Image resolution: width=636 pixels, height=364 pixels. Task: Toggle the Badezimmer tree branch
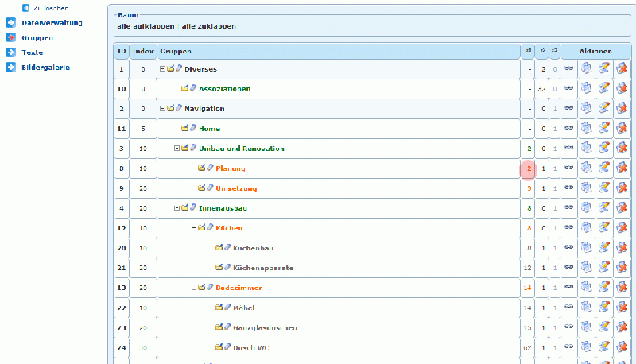193,288
